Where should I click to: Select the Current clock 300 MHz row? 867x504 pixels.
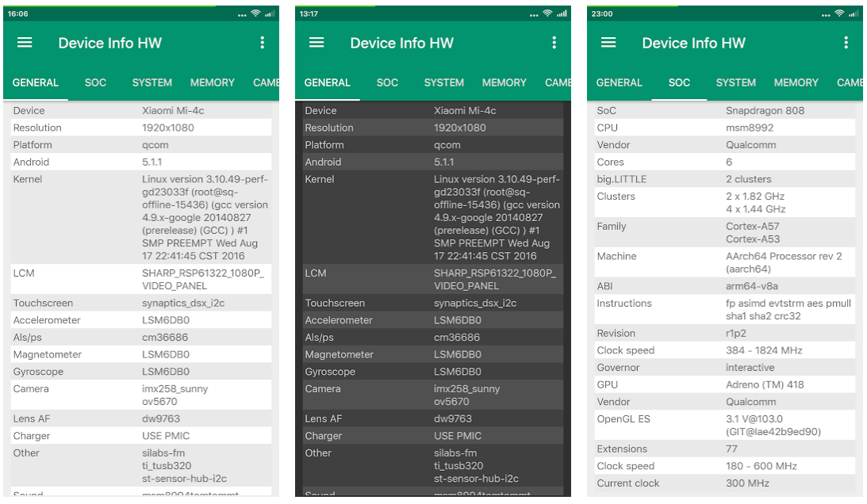click(724, 483)
